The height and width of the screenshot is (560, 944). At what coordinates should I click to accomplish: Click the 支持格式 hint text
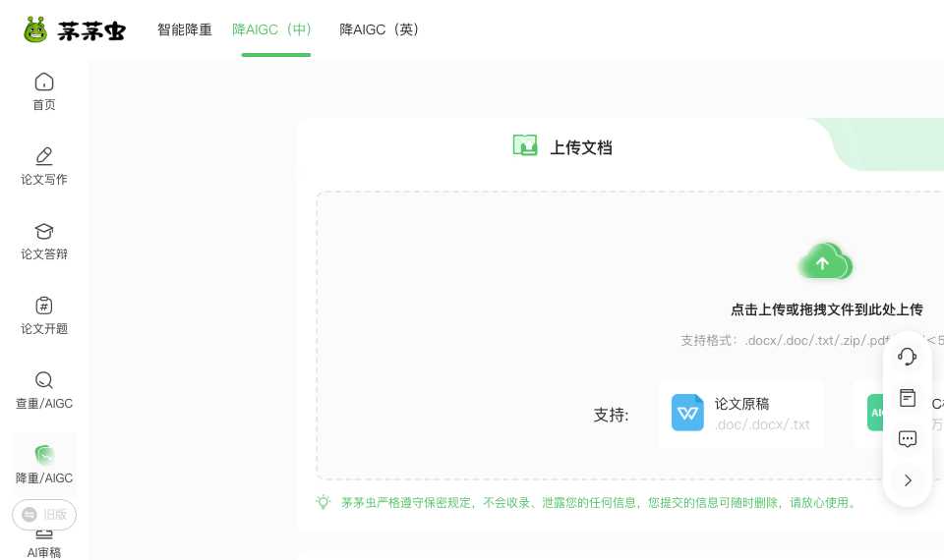coord(813,341)
